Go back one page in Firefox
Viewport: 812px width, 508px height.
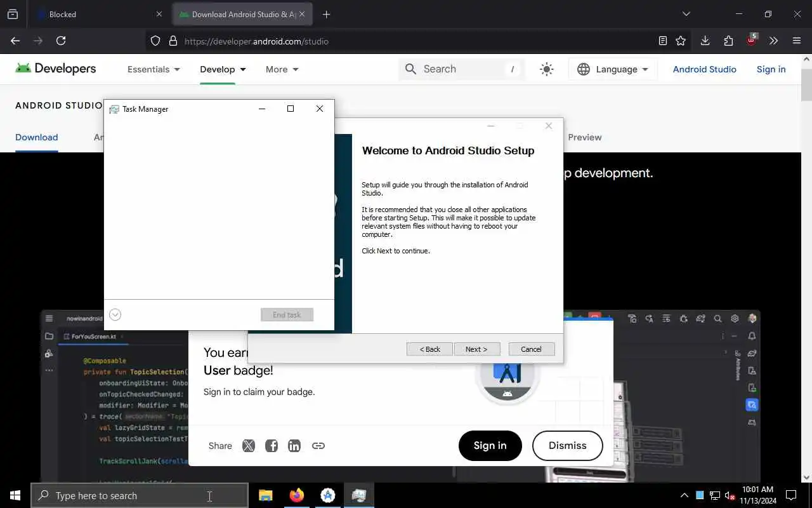[15, 41]
